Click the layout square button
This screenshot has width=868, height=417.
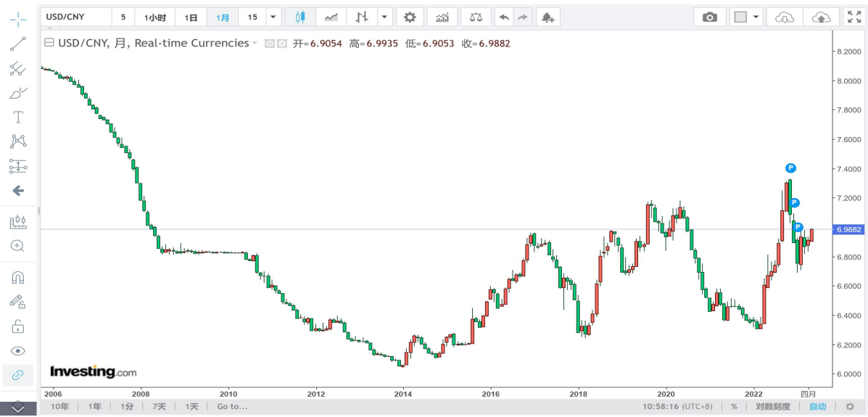[740, 17]
